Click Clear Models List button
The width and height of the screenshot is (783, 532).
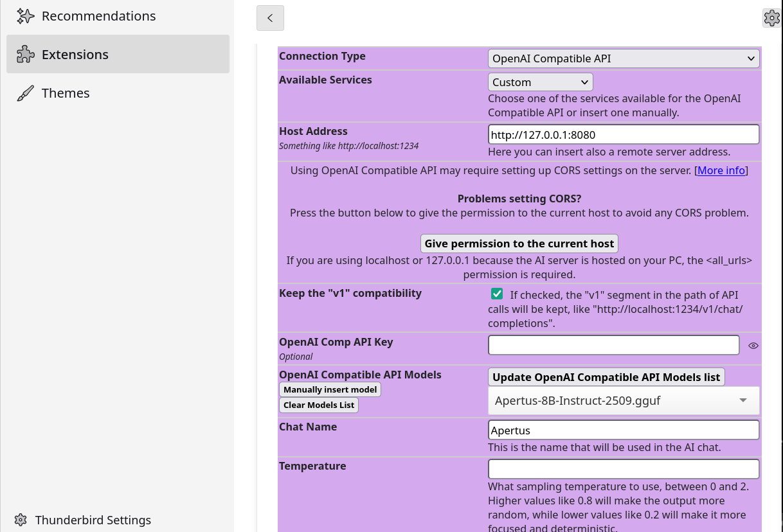tap(319, 405)
